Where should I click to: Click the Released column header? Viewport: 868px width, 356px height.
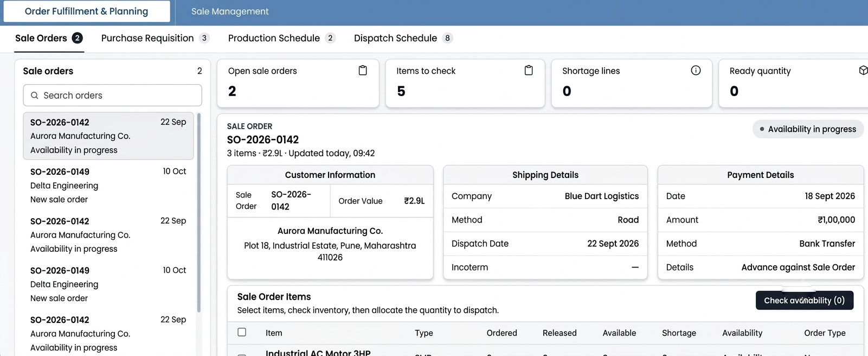pyautogui.click(x=560, y=333)
